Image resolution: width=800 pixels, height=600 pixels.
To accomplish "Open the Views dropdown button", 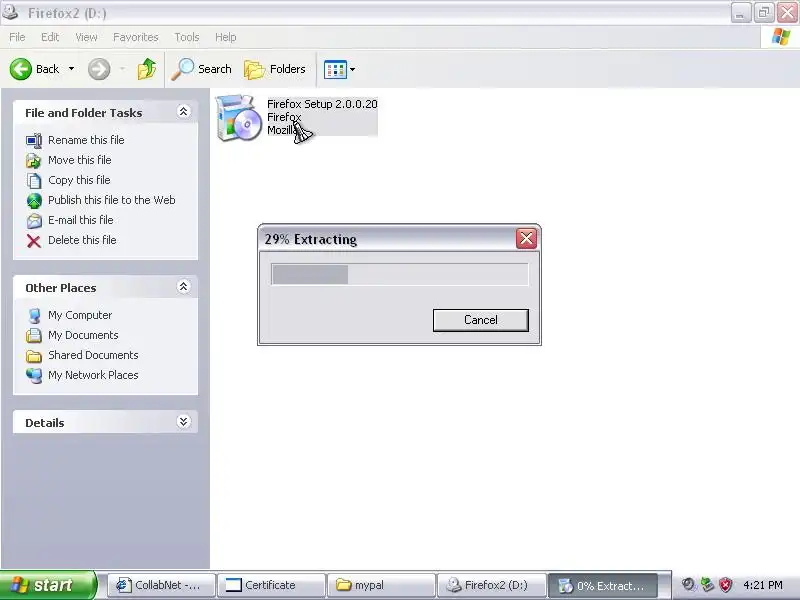I will [340, 69].
